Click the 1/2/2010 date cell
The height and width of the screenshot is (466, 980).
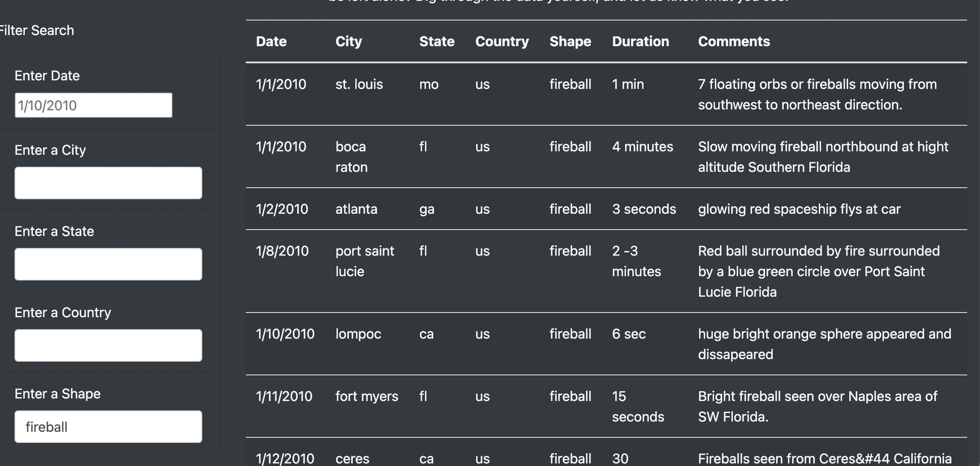click(282, 209)
